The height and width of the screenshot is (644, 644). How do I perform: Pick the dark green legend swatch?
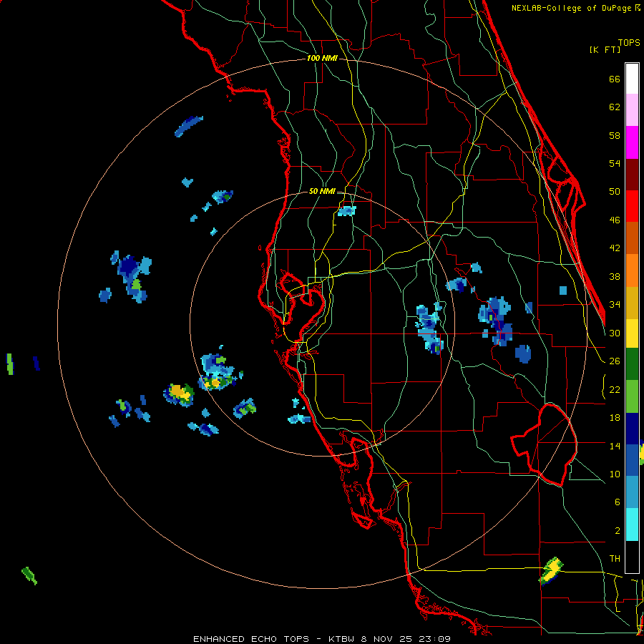click(x=632, y=364)
